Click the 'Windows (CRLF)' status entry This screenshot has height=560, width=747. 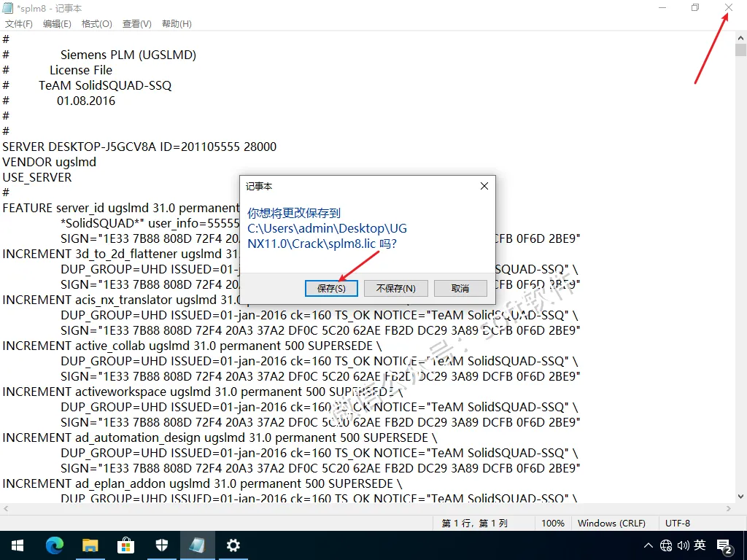[612, 524]
